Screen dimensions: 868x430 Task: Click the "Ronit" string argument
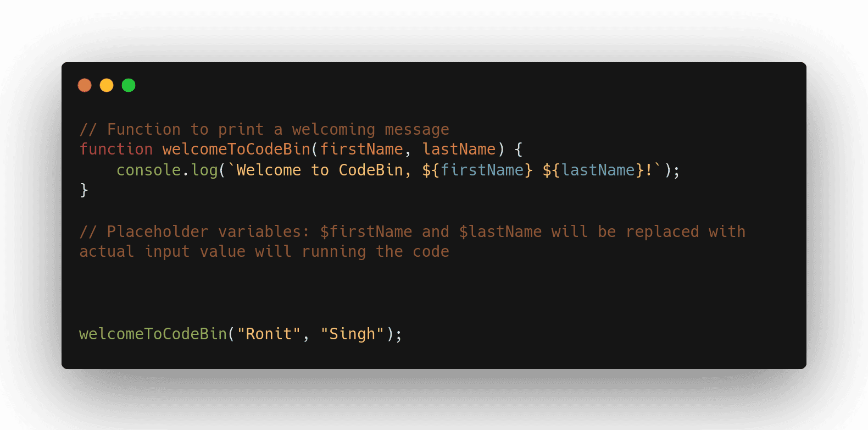[269, 334]
